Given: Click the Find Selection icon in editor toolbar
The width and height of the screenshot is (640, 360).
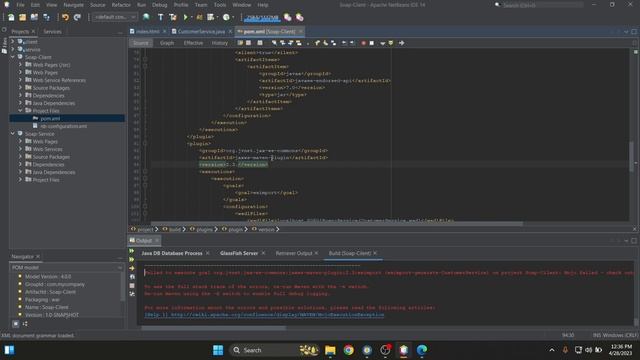Looking at the screenshot, I should [x=274, y=43].
